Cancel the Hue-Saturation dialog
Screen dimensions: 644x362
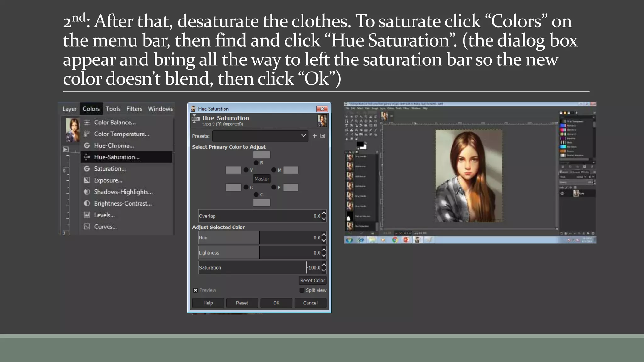pos(310,303)
